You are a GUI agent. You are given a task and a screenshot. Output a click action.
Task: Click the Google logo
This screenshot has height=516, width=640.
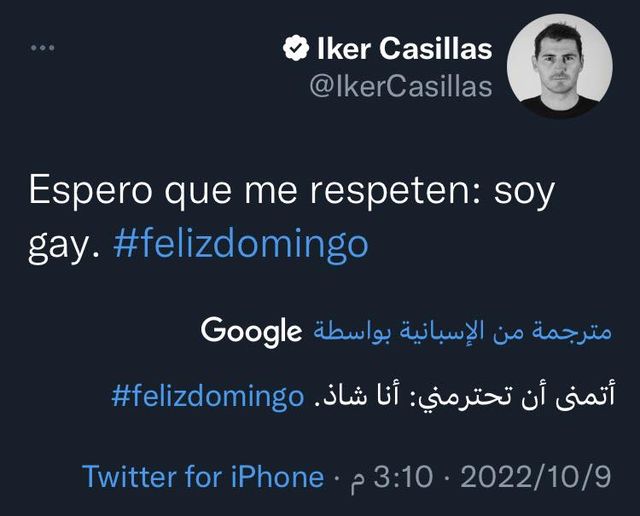click(251, 329)
